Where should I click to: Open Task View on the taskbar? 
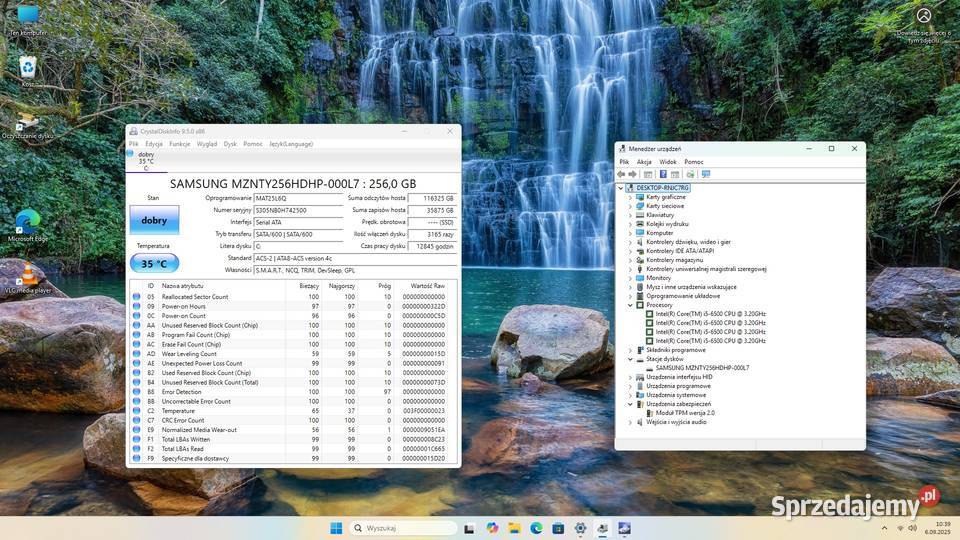tap(470, 528)
